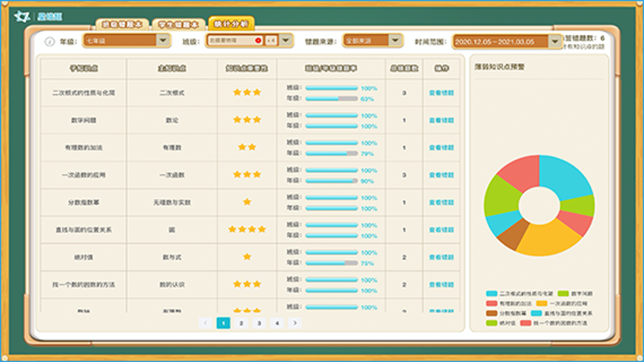This screenshot has width=644, height=362.
Task: Go to page 3 of the table
Action: (x=259, y=323)
